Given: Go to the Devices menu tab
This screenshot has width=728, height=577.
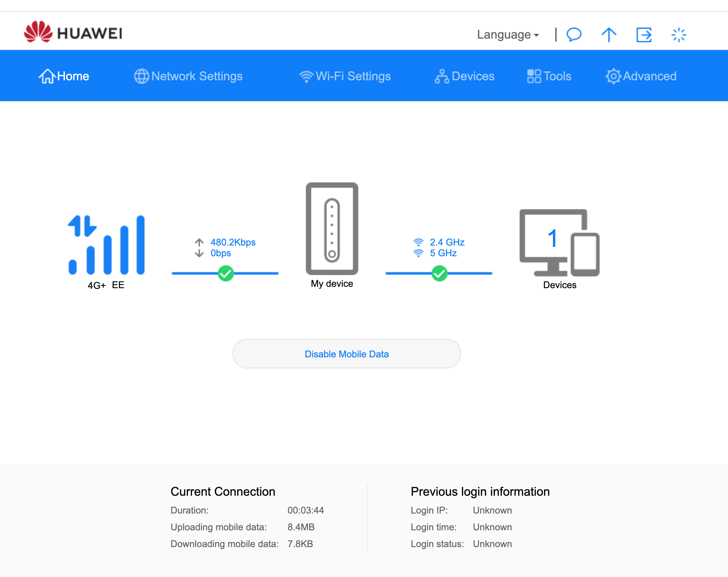Looking at the screenshot, I should coord(464,76).
